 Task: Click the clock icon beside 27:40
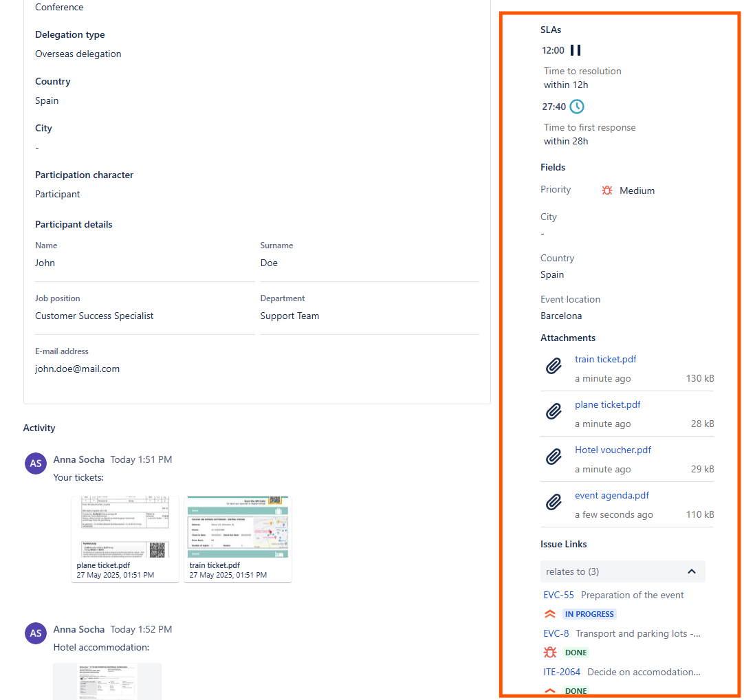tap(576, 106)
